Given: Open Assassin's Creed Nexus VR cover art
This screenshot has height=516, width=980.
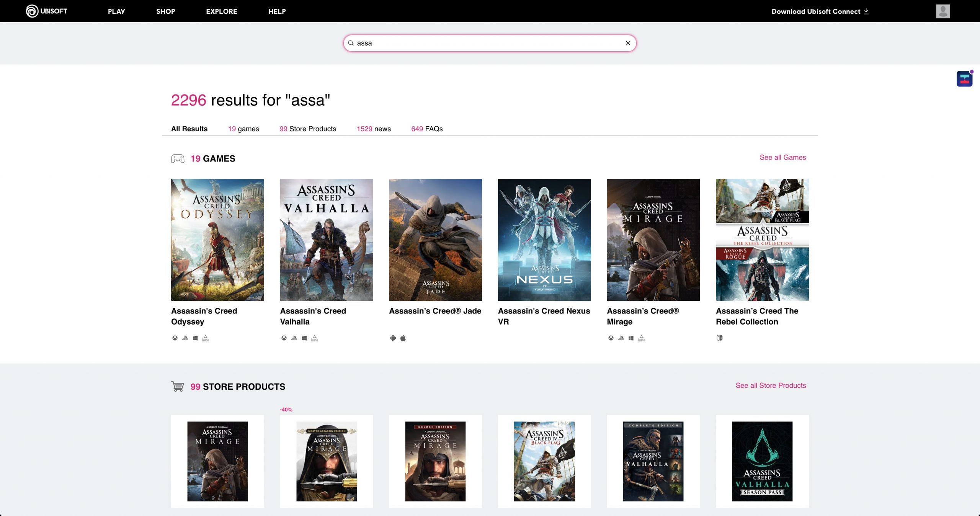Looking at the screenshot, I should pos(544,240).
